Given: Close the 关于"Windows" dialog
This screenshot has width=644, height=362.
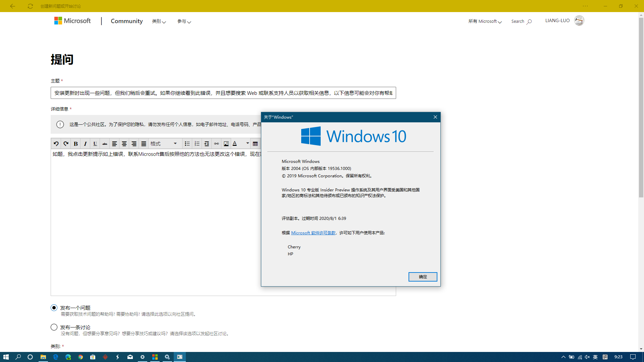Looking at the screenshot, I should 435,117.
